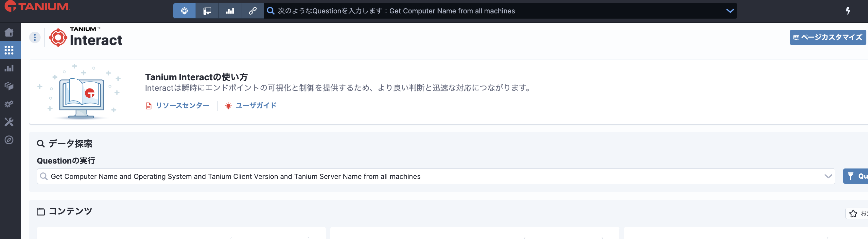The image size is (868, 239).
Task: Open the Home icon in left sidebar
Action: pos(9,32)
